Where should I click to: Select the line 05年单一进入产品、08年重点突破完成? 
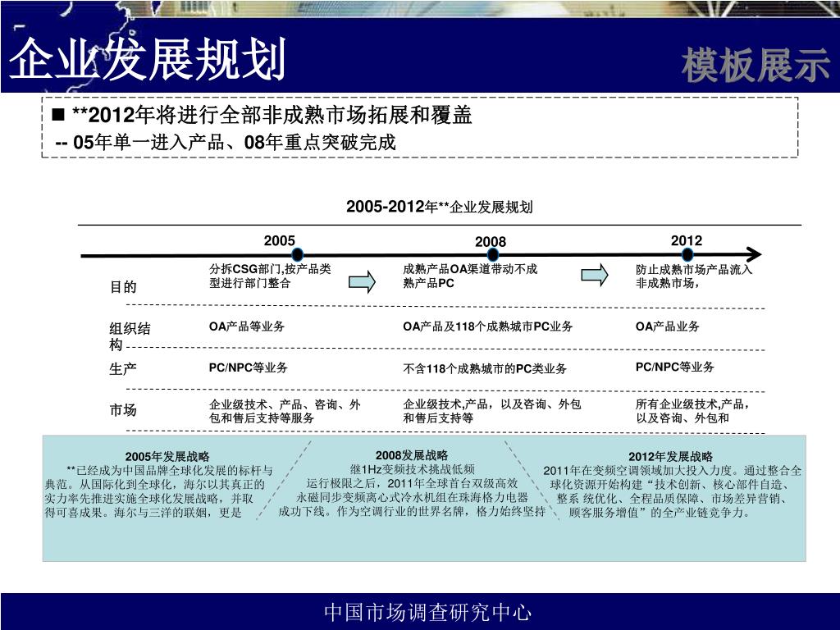234,143
